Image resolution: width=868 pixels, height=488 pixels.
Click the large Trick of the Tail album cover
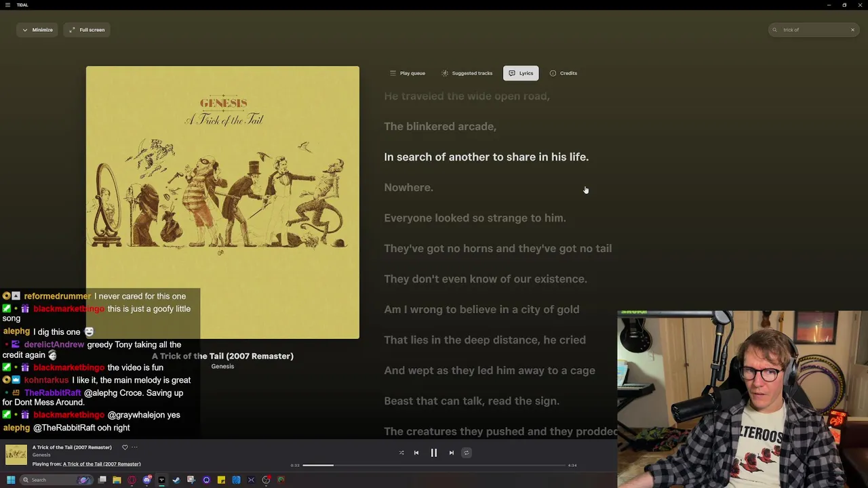point(222,202)
